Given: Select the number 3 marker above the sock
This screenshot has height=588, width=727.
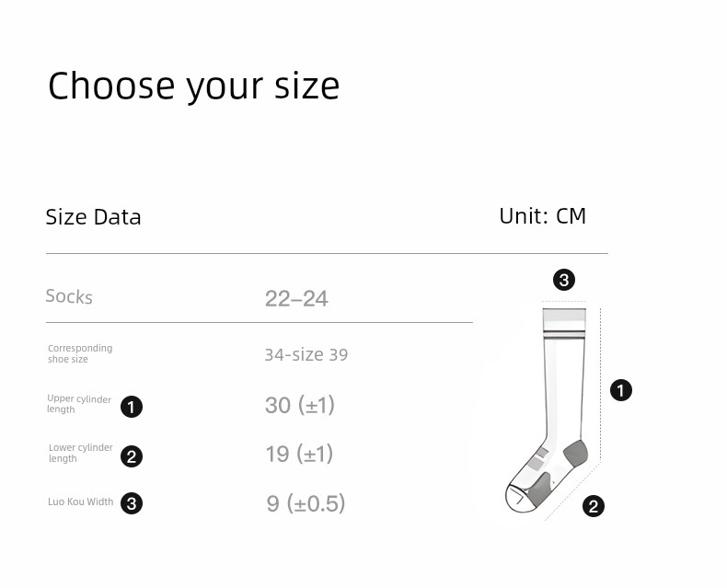Looking at the screenshot, I should pyautogui.click(x=564, y=280).
